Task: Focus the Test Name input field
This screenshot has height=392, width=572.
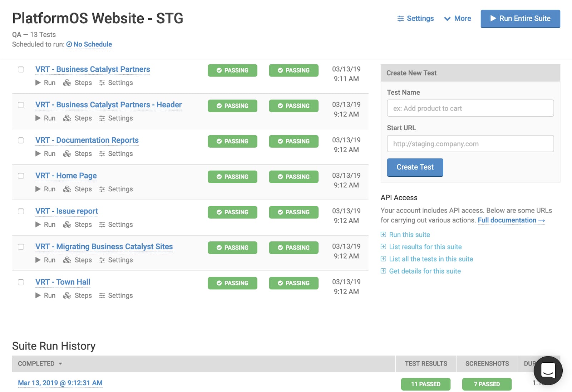Action: (x=470, y=108)
